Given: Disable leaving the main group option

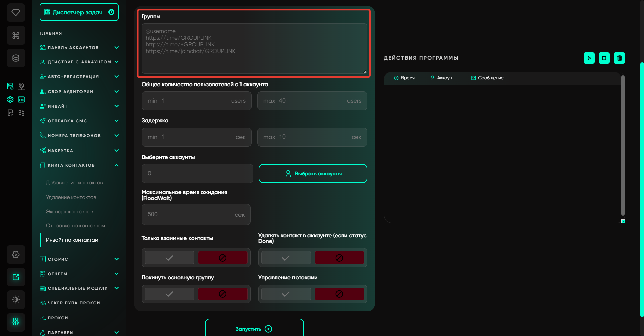Looking at the screenshot, I should tap(222, 294).
